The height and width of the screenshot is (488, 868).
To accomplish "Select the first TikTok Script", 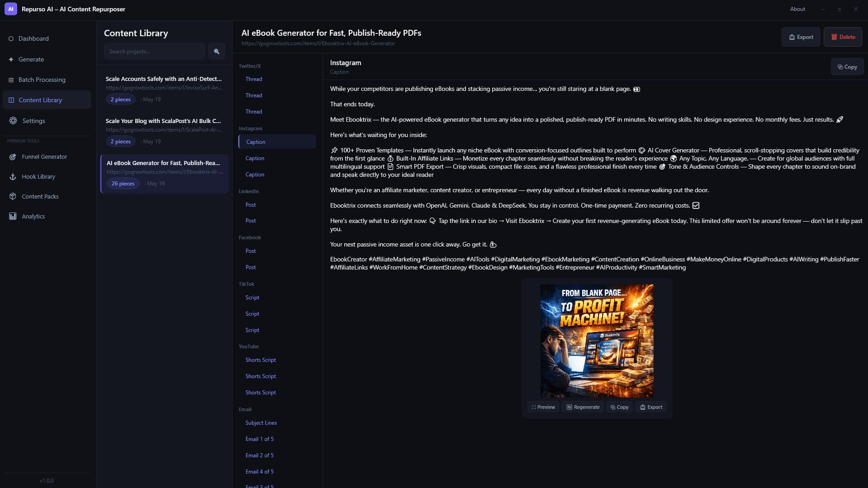I will pos(277,298).
